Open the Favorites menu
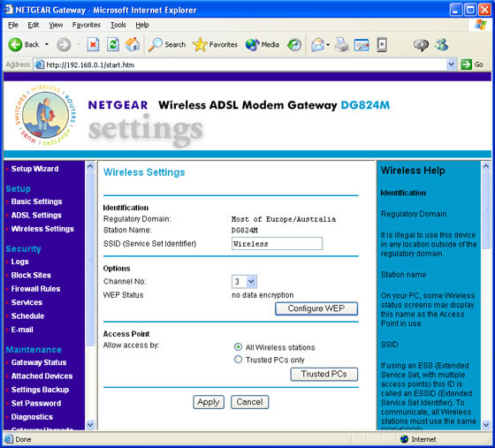Screen dimensions: 495x448 coord(87,25)
